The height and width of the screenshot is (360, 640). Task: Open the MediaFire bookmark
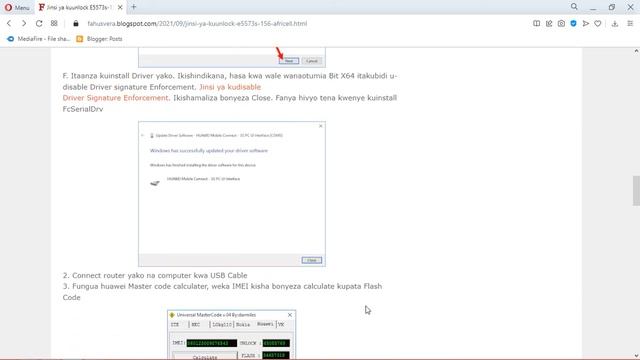(39, 39)
